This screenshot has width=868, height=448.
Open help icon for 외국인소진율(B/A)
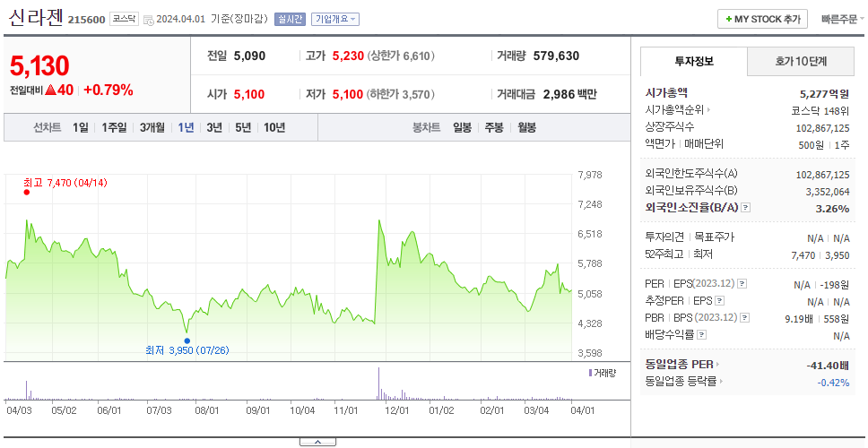tap(746, 208)
